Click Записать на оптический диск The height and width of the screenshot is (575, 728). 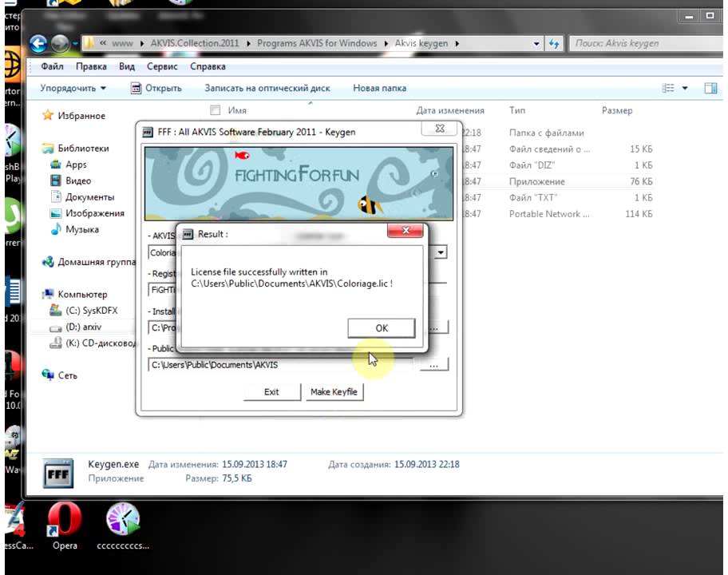tap(267, 88)
